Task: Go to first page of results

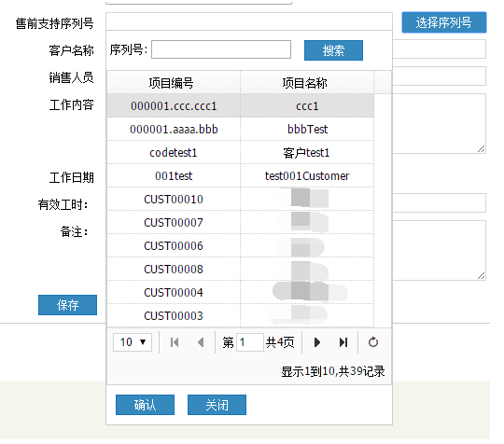Action: [175, 342]
